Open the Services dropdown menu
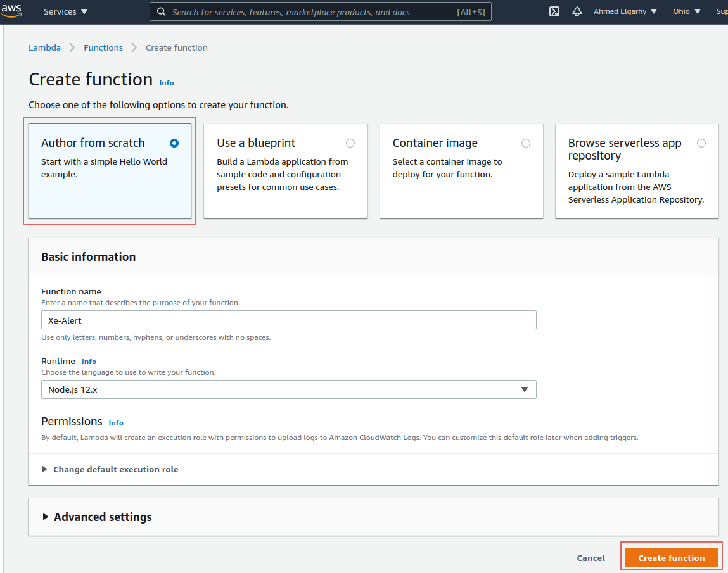Viewport: 728px width, 573px height. [x=65, y=11]
